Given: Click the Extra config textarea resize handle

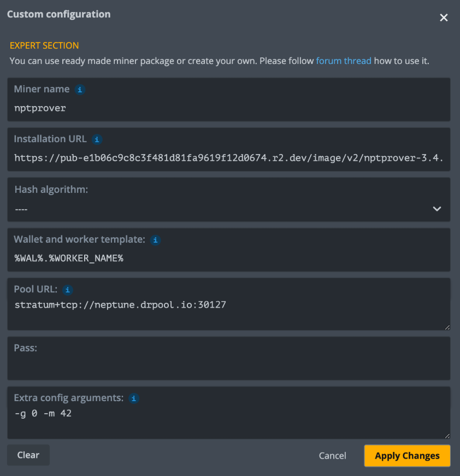Looking at the screenshot, I should pyautogui.click(x=447, y=436).
